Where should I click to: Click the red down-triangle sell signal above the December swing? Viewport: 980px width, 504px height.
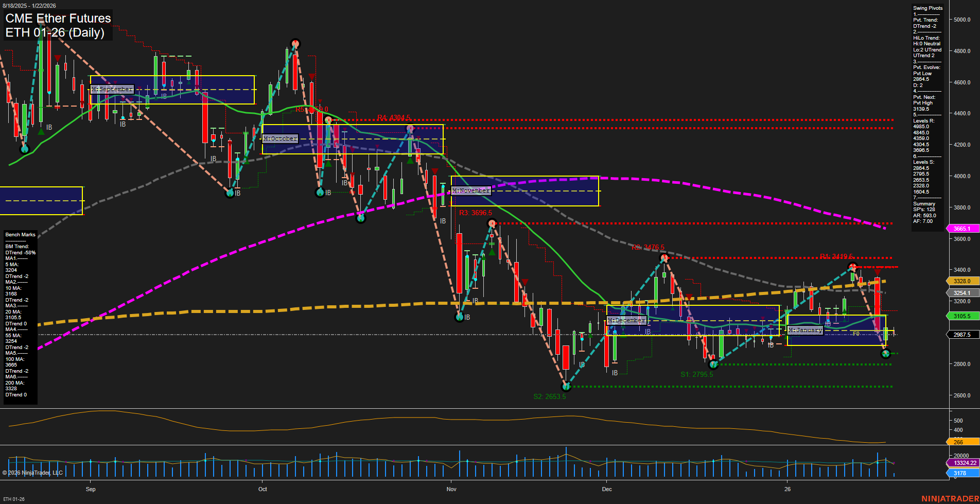(689, 297)
